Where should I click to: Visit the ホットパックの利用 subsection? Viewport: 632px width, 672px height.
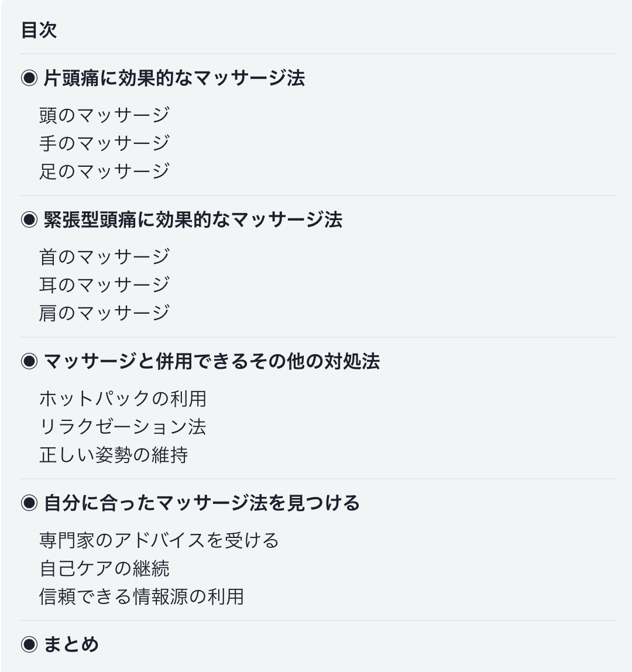tap(123, 398)
